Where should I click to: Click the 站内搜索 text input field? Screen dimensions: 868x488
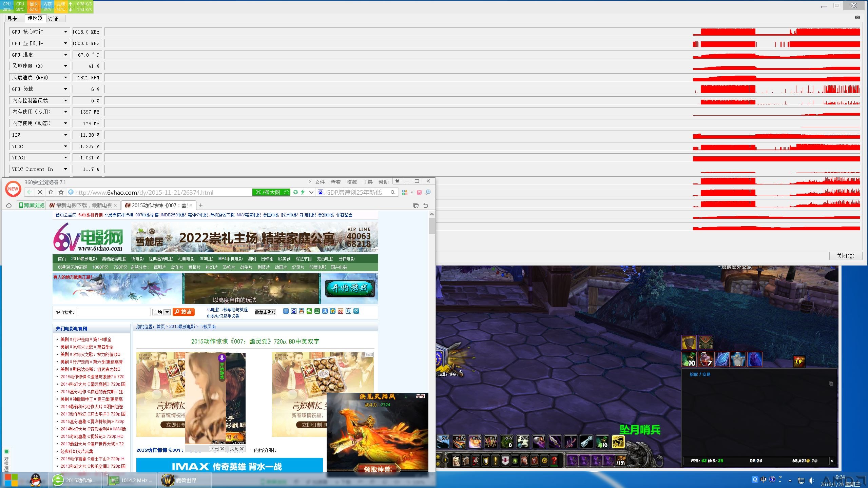(x=114, y=312)
